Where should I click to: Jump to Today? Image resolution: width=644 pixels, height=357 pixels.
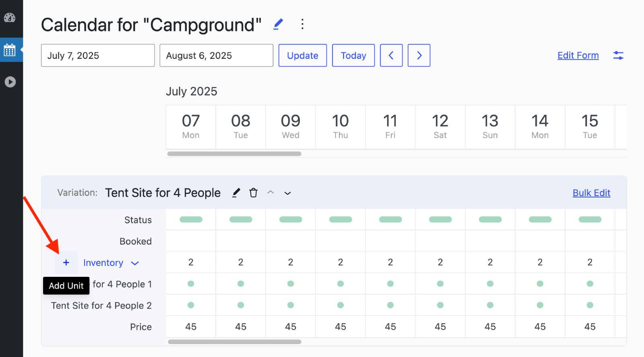click(353, 55)
